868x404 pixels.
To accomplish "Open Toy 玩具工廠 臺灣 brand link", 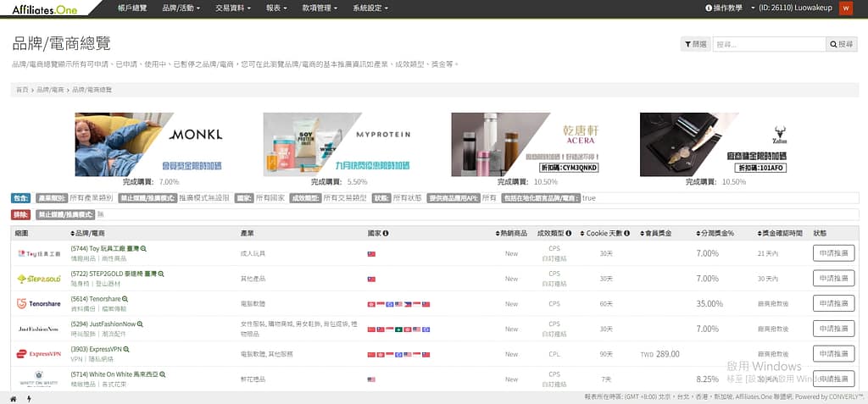I will pyautogui.click(x=104, y=249).
